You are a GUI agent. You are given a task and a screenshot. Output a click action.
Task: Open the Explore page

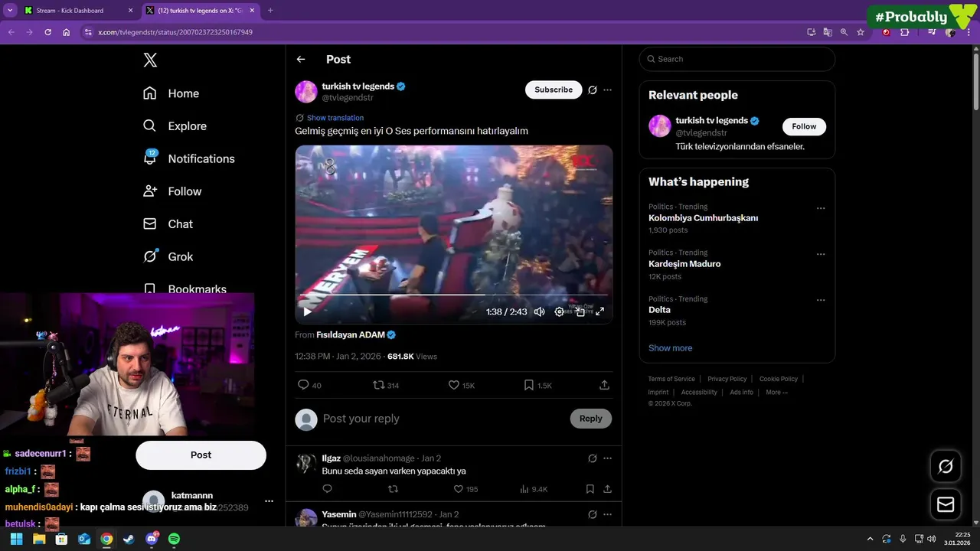[175, 126]
